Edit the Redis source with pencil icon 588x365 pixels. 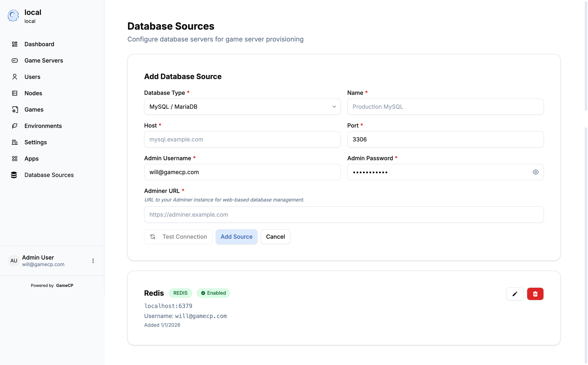click(515, 294)
